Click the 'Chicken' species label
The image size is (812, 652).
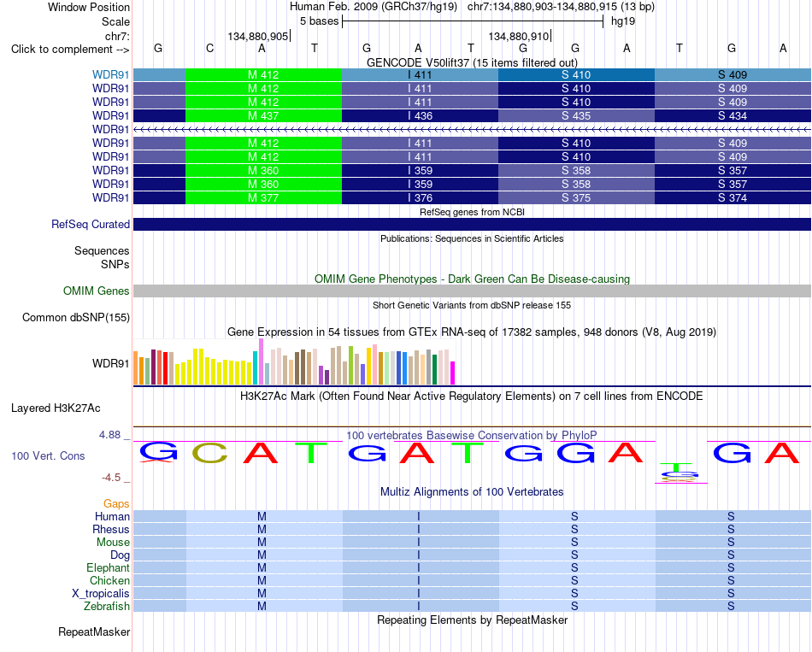(109, 580)
